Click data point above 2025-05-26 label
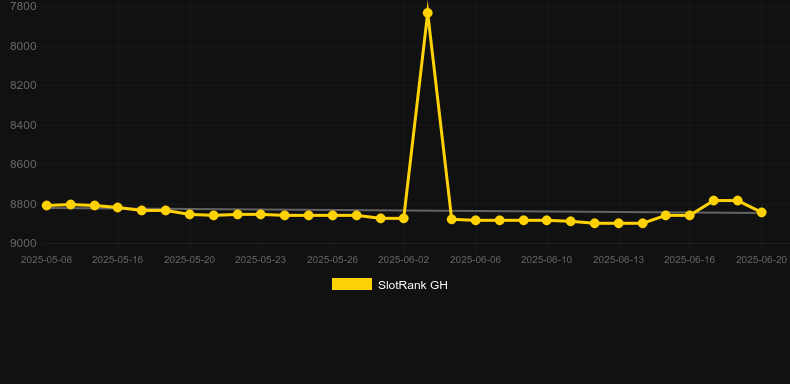 [333, 215]
